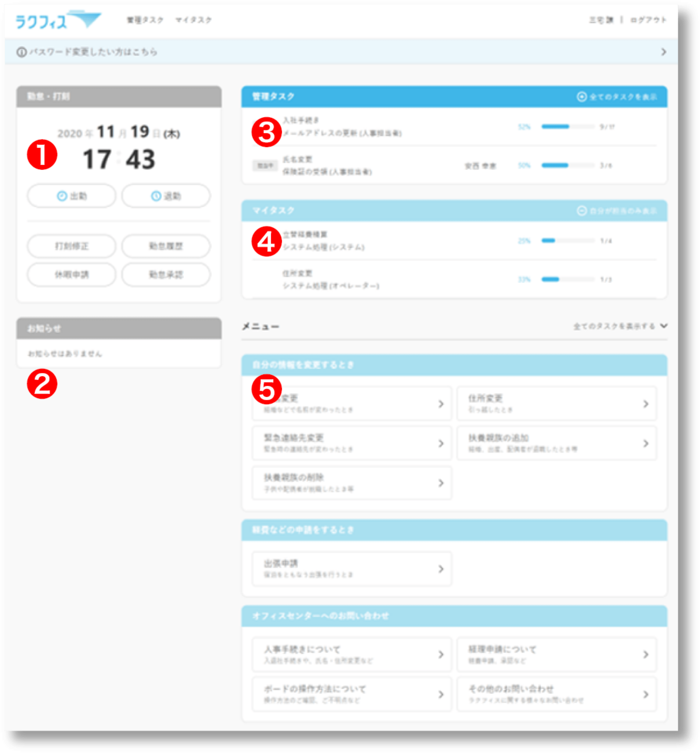The width and height of the screenshot is (700, 753).
Task: Open the その他のお問い合わせ card
Action: pos(557,694)
